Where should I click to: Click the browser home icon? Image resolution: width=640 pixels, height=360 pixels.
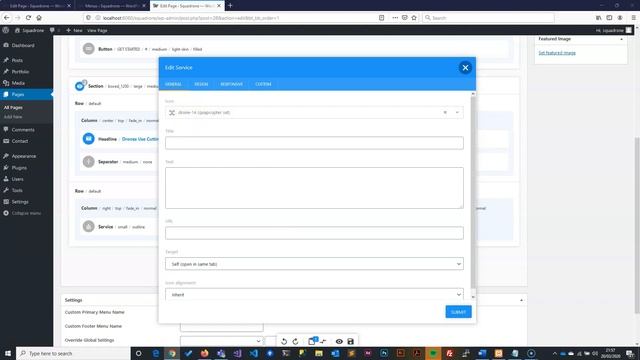tap(39, 18)
